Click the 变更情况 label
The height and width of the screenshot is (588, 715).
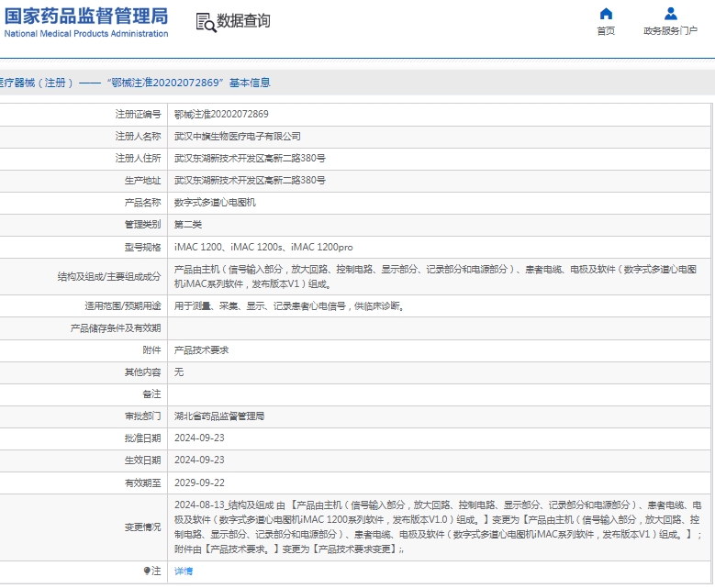coord(143,527)
